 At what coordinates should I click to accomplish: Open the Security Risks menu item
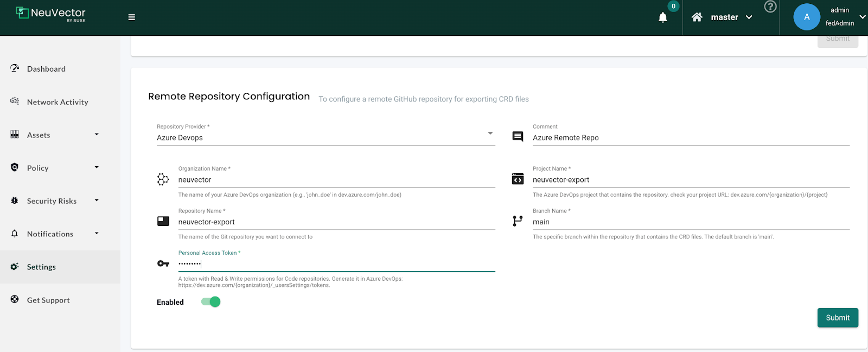click(x=52, y=201)
